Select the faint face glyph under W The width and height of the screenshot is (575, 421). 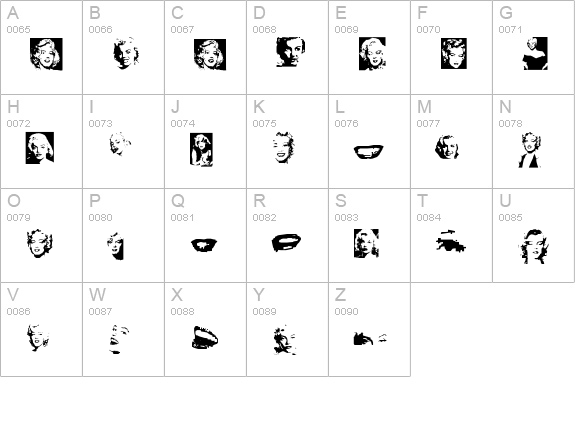pyautogui.click(x=119, y=339)
